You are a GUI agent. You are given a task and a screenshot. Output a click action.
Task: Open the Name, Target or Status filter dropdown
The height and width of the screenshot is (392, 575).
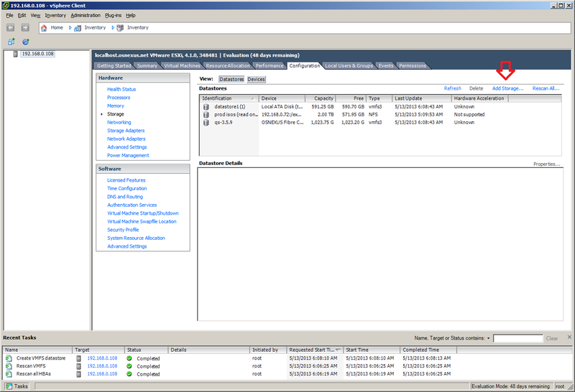489,338
